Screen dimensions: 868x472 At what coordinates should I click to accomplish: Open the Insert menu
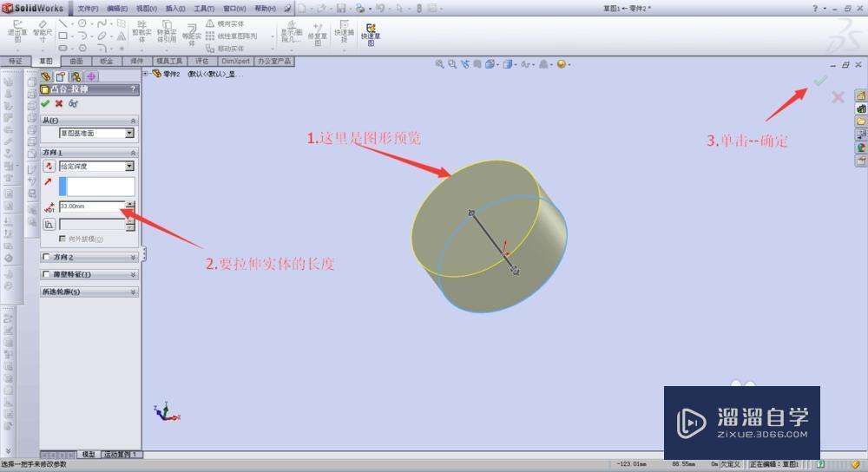(175, 9)
